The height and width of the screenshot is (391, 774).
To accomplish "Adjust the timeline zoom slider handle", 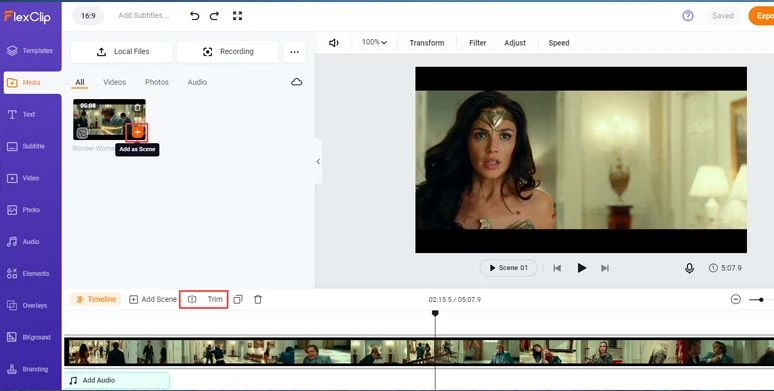I will [x=761, y=300].
